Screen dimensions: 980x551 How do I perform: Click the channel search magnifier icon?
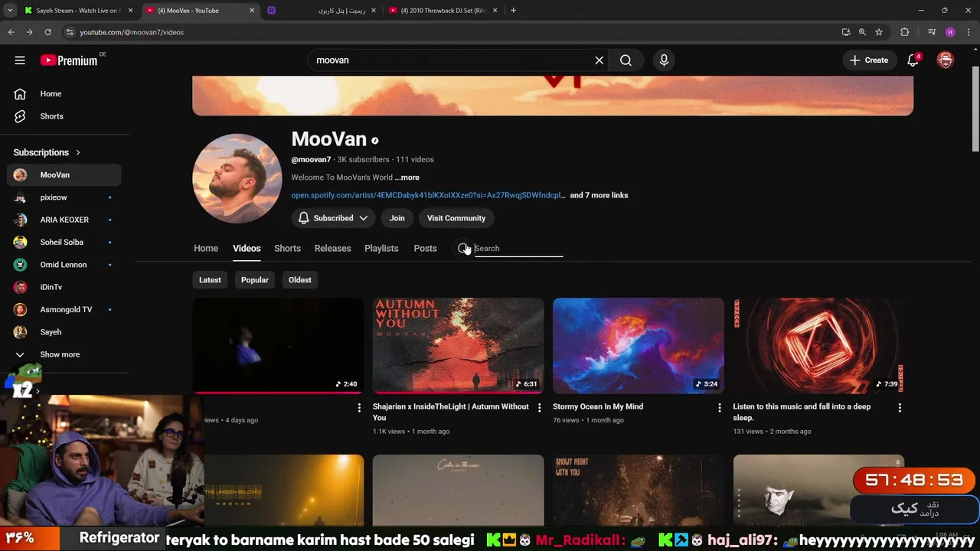[x=463, y=249]
